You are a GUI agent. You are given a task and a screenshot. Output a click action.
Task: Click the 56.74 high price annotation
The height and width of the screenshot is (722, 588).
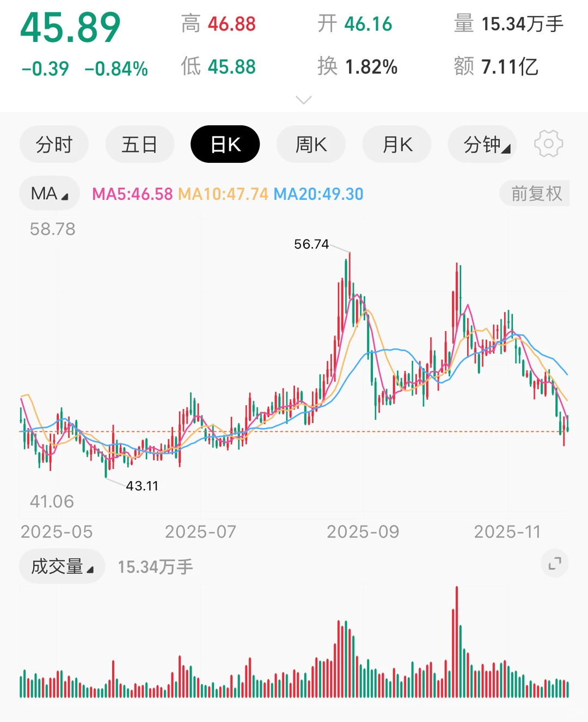(311, 244)
